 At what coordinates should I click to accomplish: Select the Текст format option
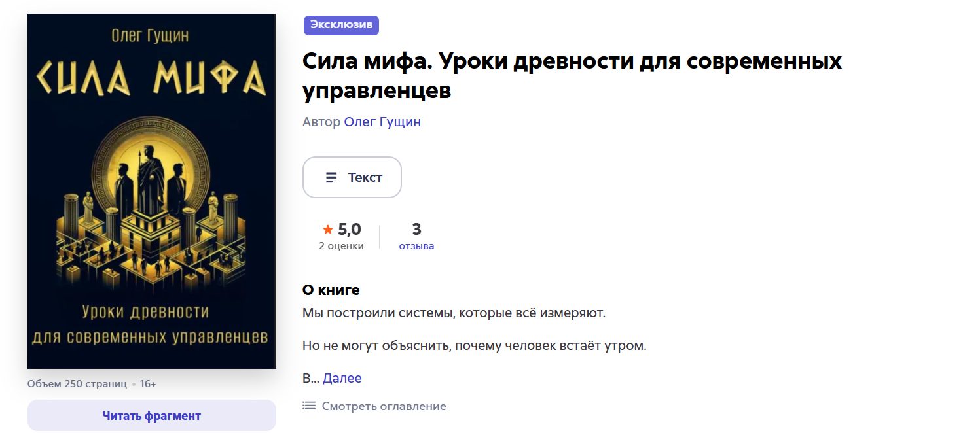click(352, 177)
